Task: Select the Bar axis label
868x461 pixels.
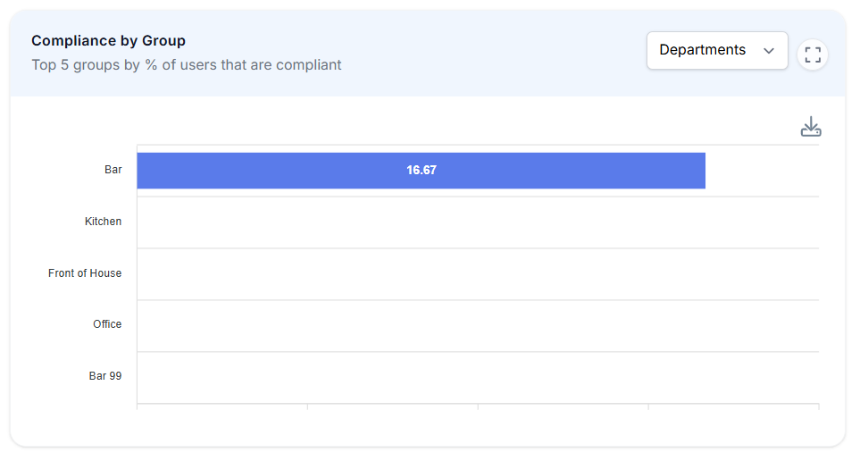Action: point(113,170)
